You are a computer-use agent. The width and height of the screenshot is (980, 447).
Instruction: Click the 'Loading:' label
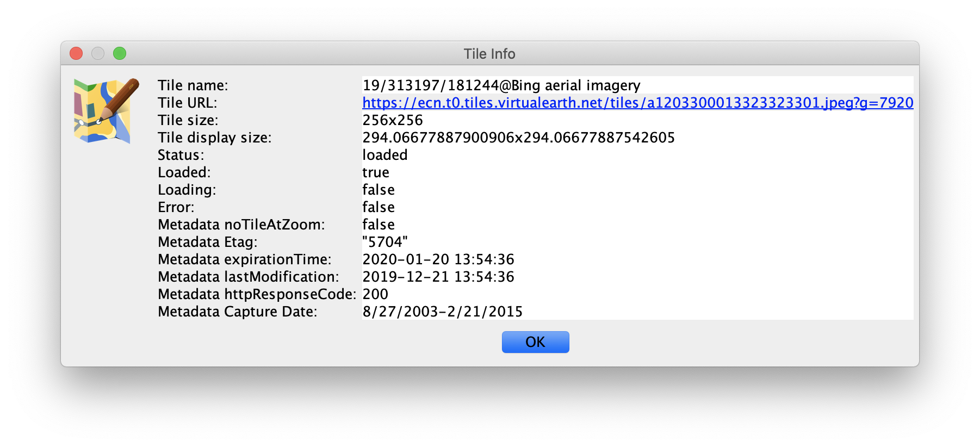click(187, 190)
